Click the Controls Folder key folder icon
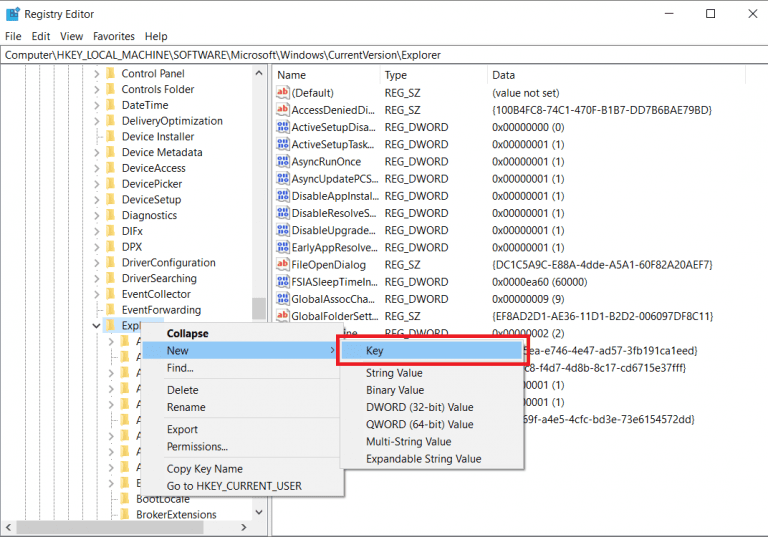Image resolution: width=768 pixels, height=537 pixels. click(111, 89)
